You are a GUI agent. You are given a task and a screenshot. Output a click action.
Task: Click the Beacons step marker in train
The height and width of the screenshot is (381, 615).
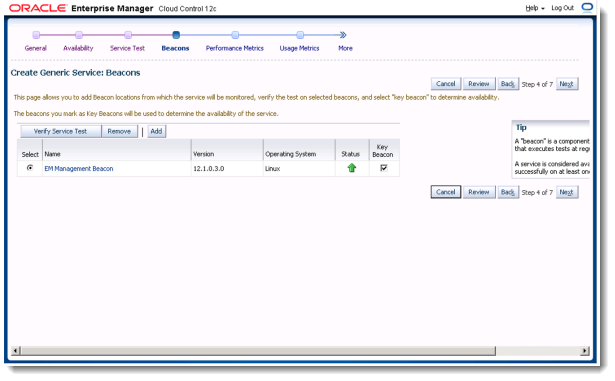[x=176, y=35]
